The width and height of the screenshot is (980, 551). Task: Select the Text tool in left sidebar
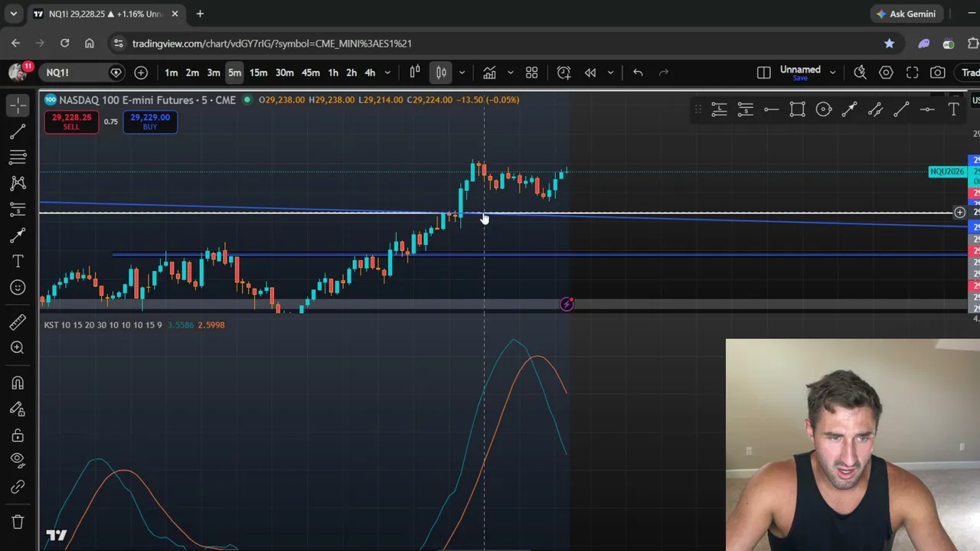pyautogui.click(x=18, y=262)
